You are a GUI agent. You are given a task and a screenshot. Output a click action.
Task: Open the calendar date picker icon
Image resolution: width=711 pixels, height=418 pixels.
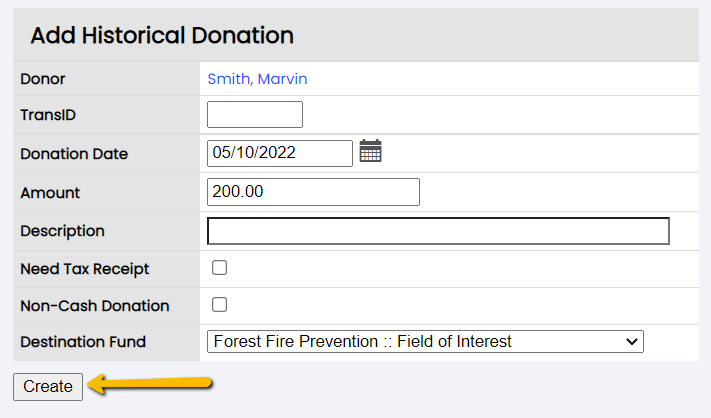[x=370, y=151]
